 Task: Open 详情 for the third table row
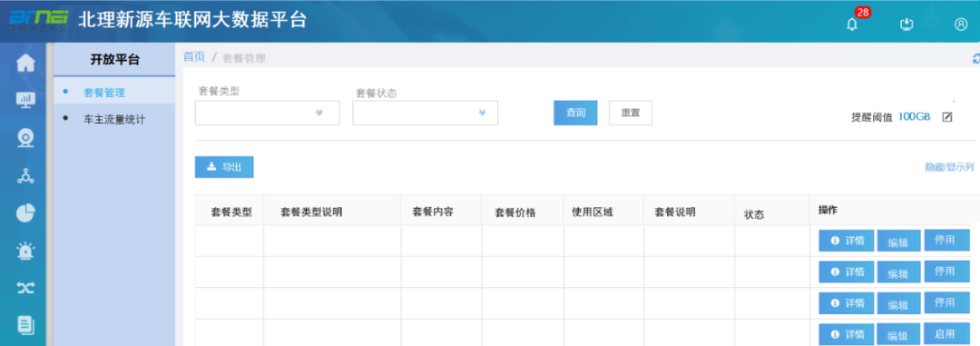click(x=847, y=302)
